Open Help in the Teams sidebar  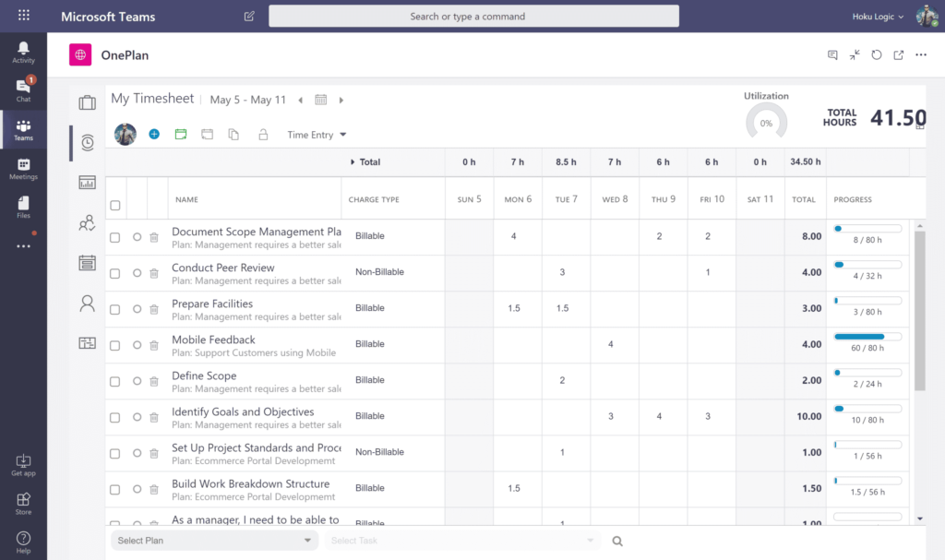point(23,542)
